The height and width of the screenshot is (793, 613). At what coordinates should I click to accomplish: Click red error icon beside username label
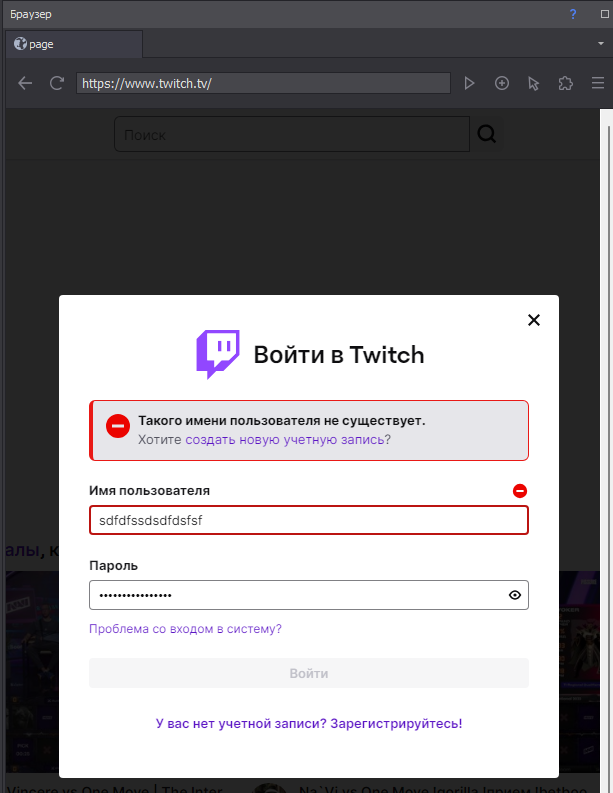point(520,491)
